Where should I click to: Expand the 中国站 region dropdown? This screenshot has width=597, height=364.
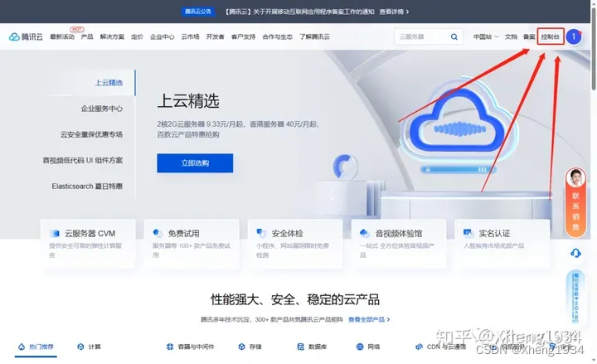485,37
